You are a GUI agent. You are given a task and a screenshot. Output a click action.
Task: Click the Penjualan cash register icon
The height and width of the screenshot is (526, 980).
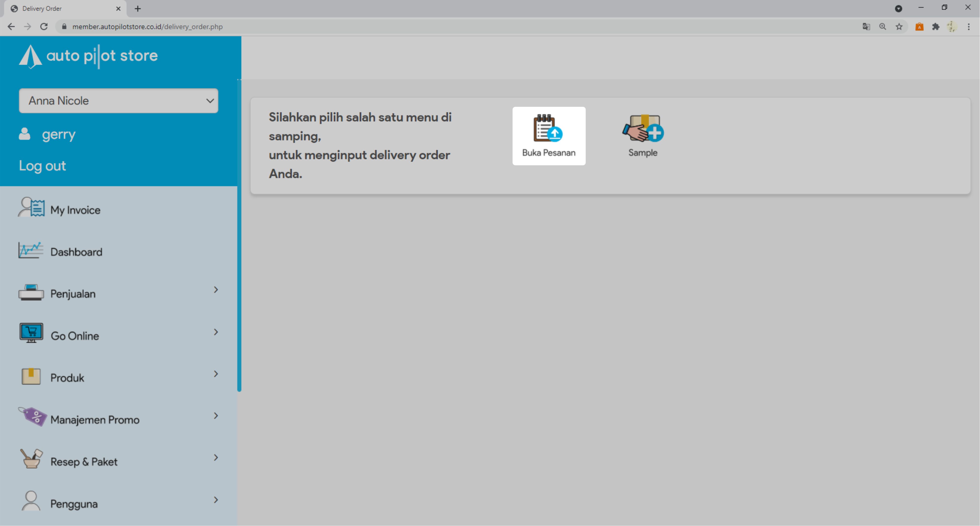click(x=31, y=292)
